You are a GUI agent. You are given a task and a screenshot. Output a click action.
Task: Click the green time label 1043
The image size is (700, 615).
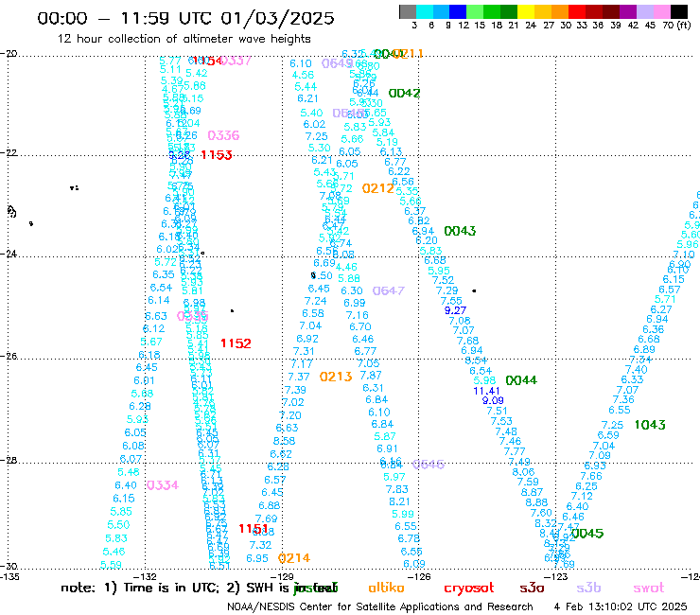(x=650, y=425)
